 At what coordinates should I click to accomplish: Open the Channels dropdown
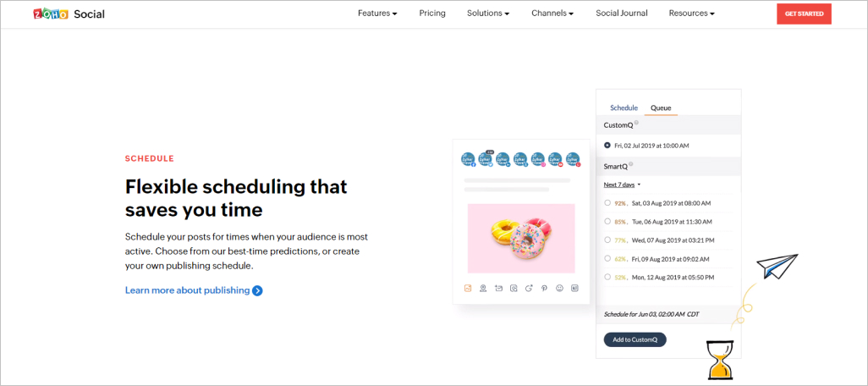552,14
